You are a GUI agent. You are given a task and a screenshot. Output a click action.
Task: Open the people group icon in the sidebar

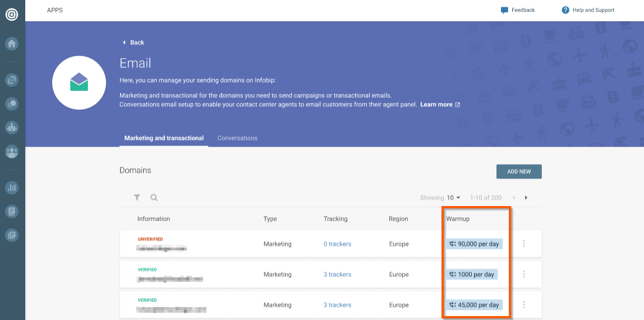(x=12, y=152)
